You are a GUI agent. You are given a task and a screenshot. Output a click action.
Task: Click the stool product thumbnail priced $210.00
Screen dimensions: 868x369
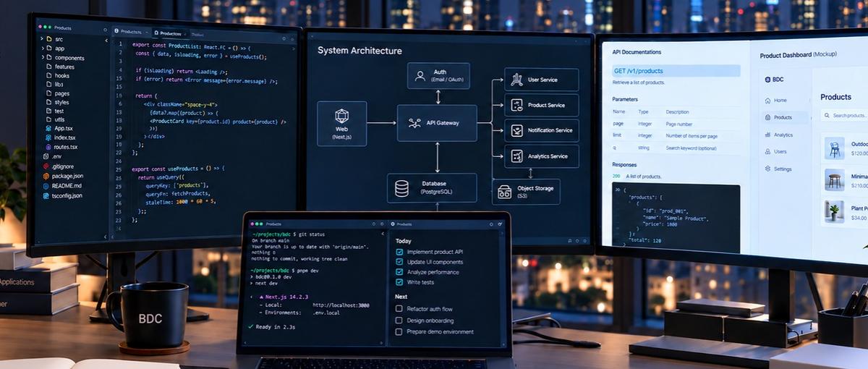pyautogui.click(x=834, y=179)
